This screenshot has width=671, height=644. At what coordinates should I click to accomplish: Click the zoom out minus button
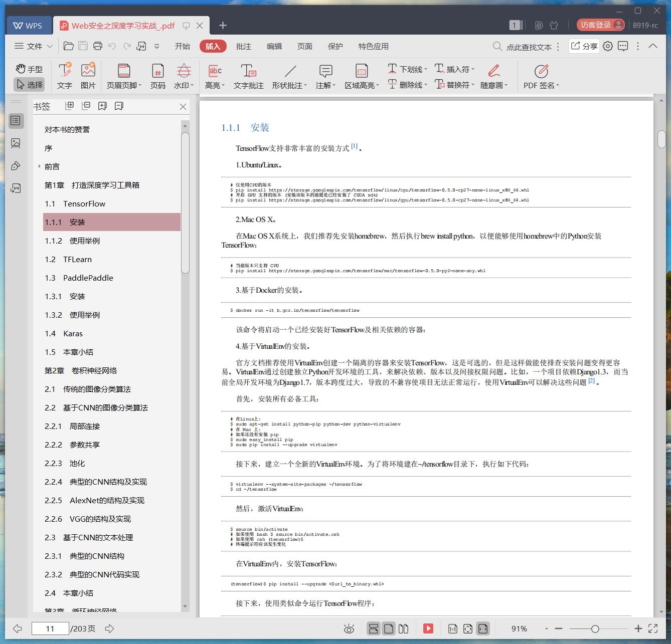[x=559, y=628]
